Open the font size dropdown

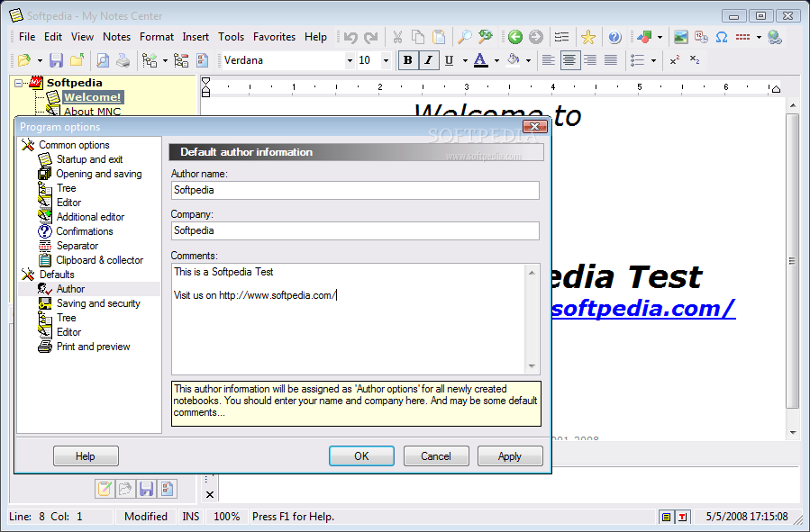[x=386, y=60]
